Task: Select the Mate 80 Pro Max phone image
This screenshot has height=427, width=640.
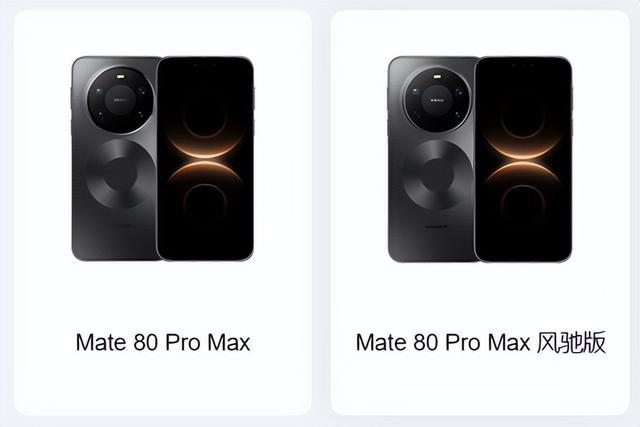Action: (x=163, y=159)
